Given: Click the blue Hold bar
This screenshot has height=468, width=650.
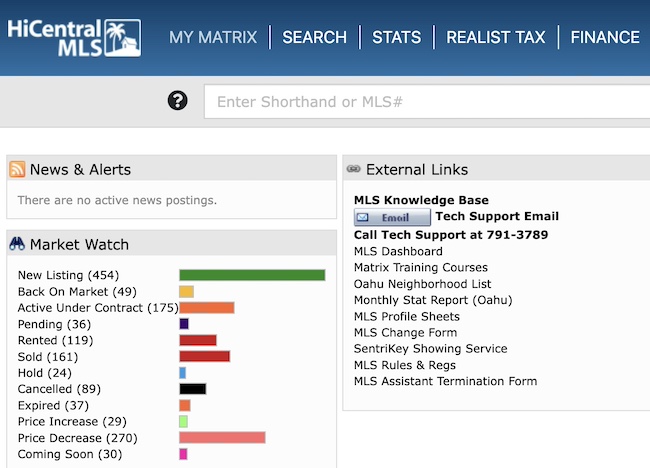Looking at the screenshot, I should pos(182,373).
